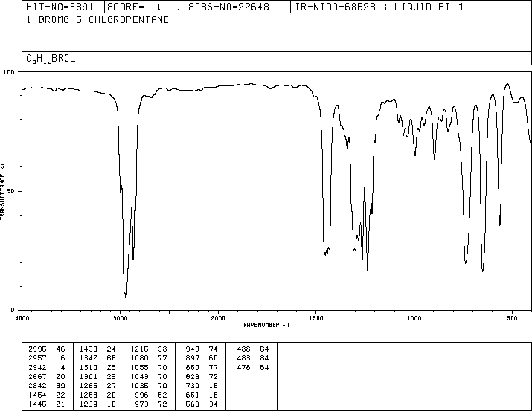Select peak value 973 in the table
This screenshot has width=532, height=411.
coord(141,404)
